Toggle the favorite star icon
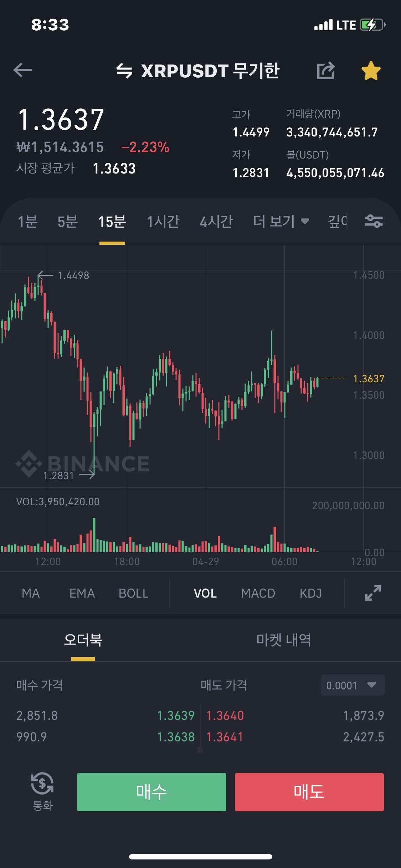The width and height of the screenshot is (401, 868). coord(371,71)
